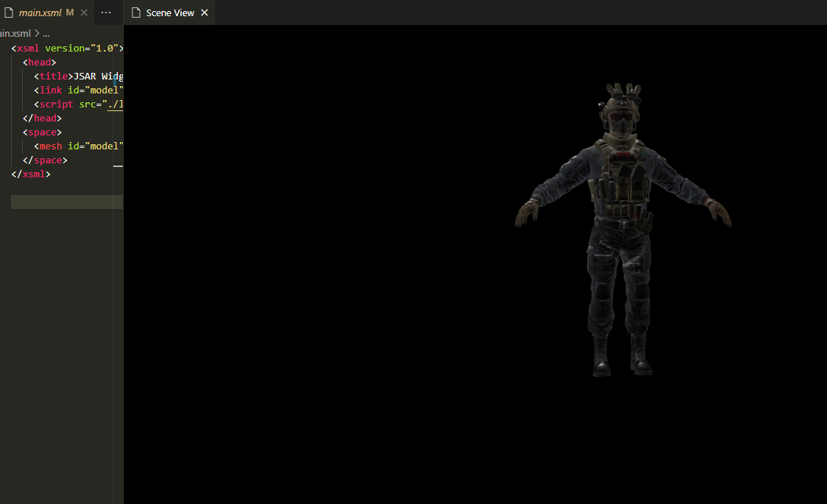Click the link id="model" code line
Image resolution: width=827 pixels, height=504 pixels.
pyautogui.click(x=79, y=90)
